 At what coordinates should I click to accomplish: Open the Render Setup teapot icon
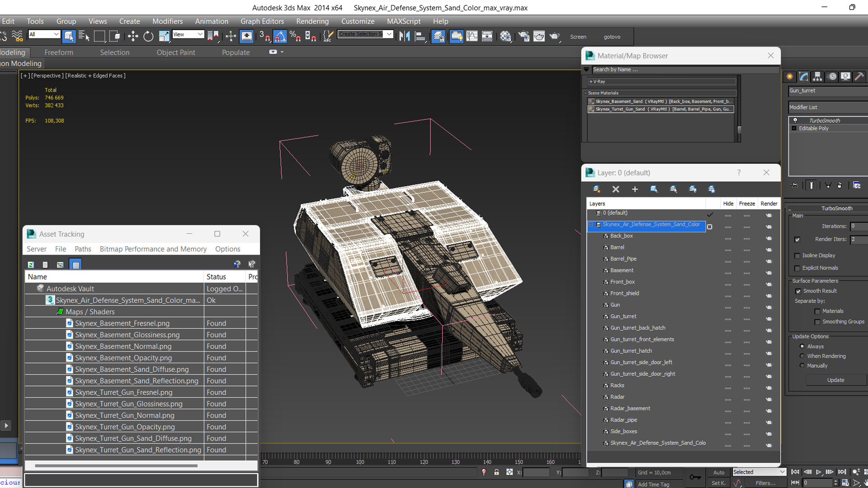(x=524, y=36)
